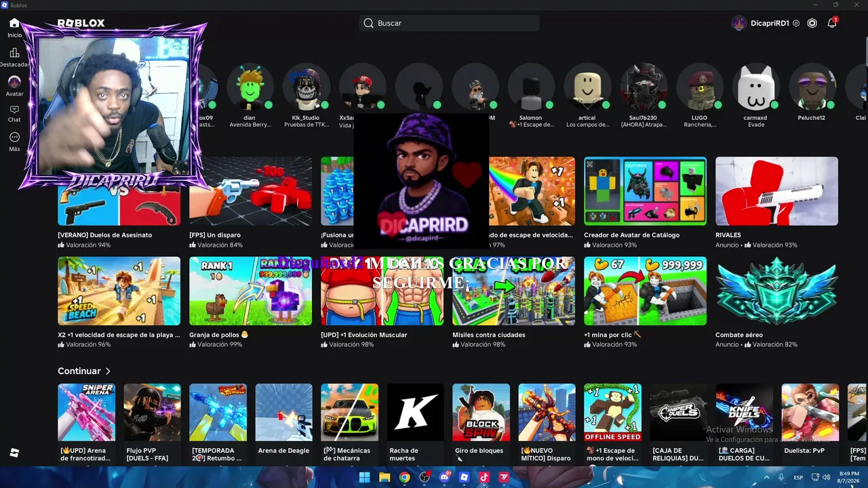Open the Robux balance icon
The image size is (868, 488).
(812, 23)
